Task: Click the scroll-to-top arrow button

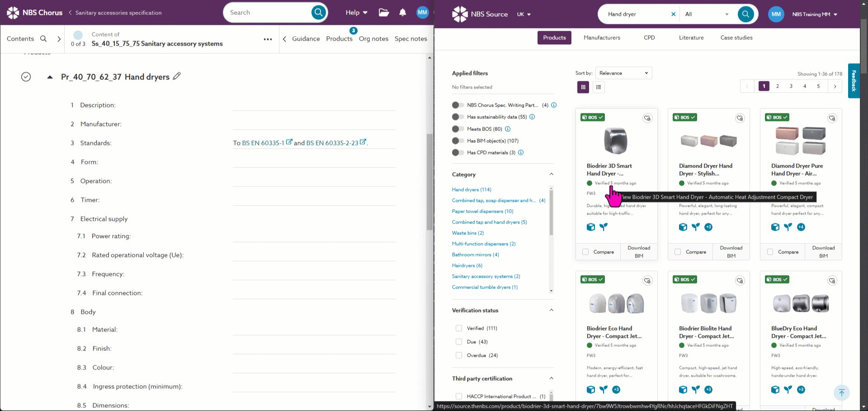Action: (841, 392)
